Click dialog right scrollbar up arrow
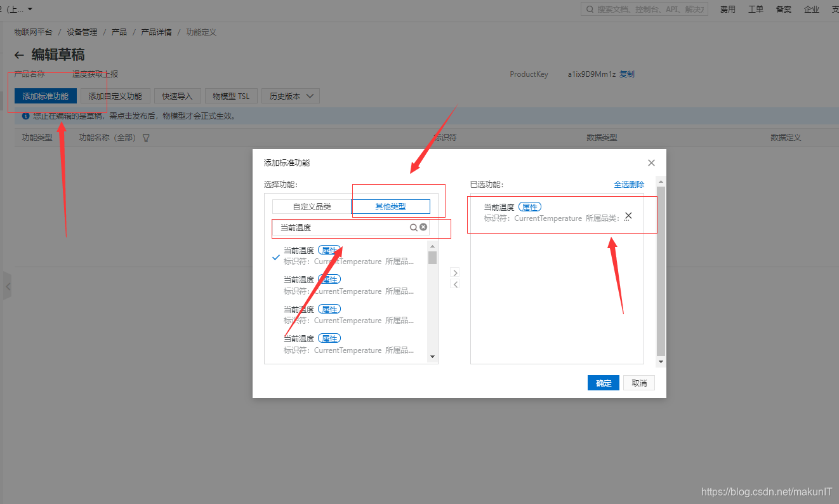 pyautogui.click(x=661, y=181)
